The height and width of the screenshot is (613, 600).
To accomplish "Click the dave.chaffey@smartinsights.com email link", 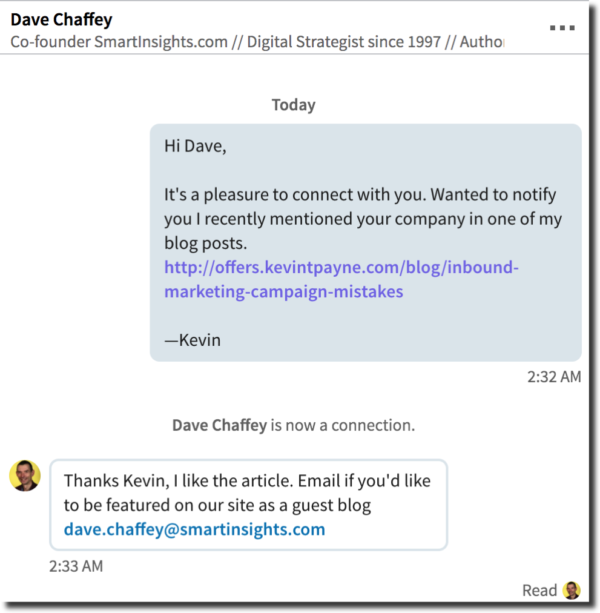I will click(x=194, y=529).
